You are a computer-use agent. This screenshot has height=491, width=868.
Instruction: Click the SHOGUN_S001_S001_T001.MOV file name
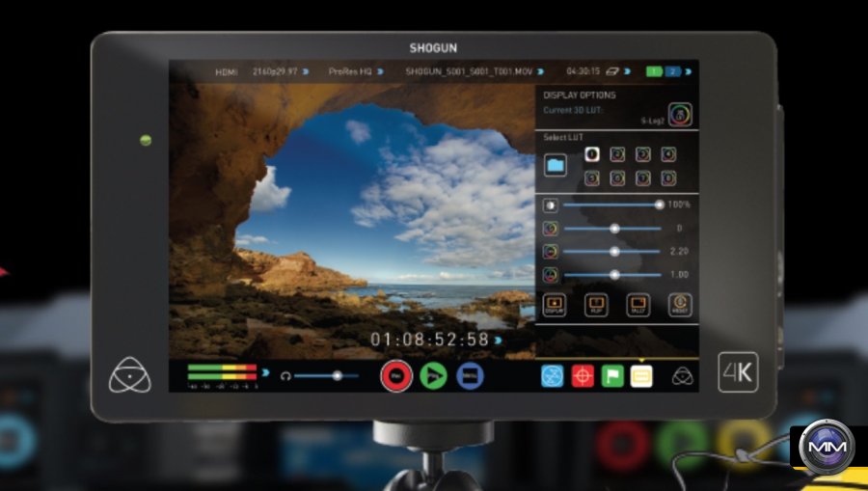click(469, 72)
